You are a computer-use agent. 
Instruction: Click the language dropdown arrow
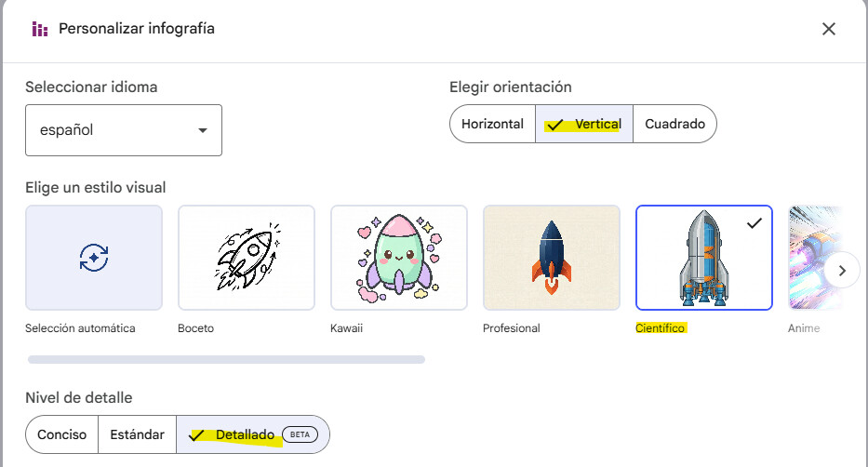(x=203, y=130)
